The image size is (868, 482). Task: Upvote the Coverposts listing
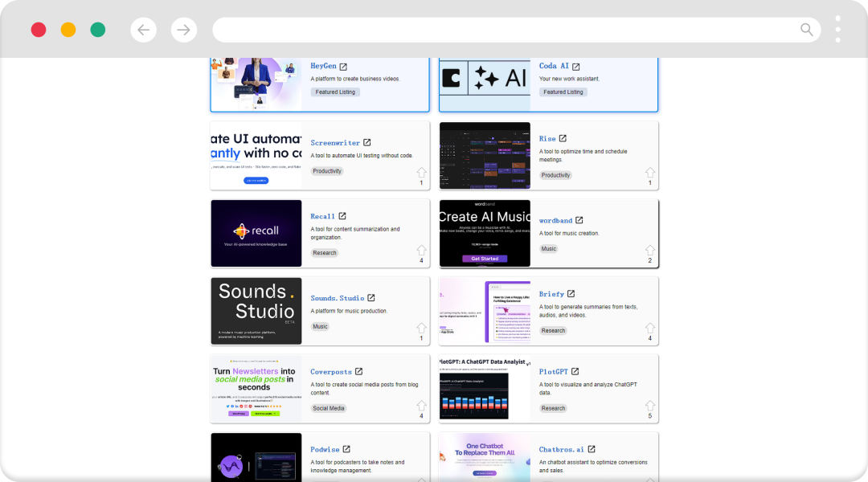[x=421, y=406]
